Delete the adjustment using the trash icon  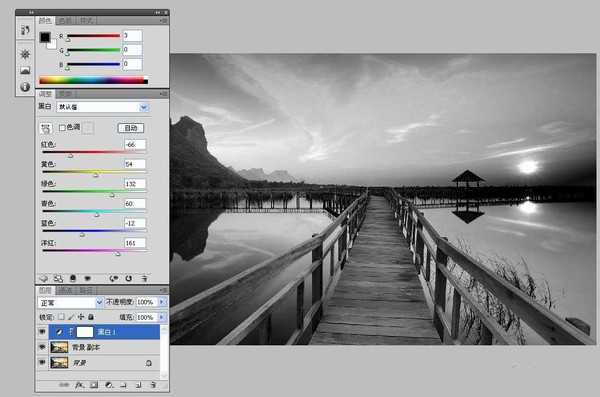click(145, 278)
